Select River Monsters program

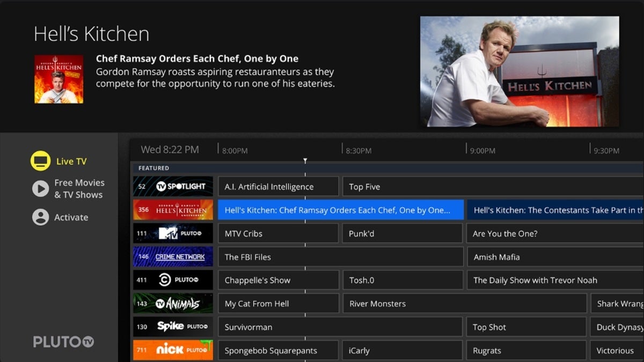coord(465,304)
